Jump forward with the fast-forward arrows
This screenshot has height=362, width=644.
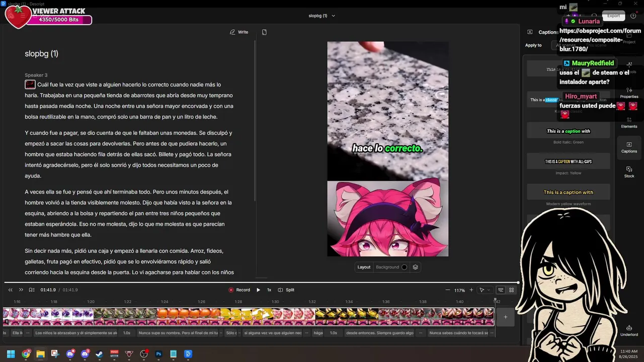coord(21,290)
